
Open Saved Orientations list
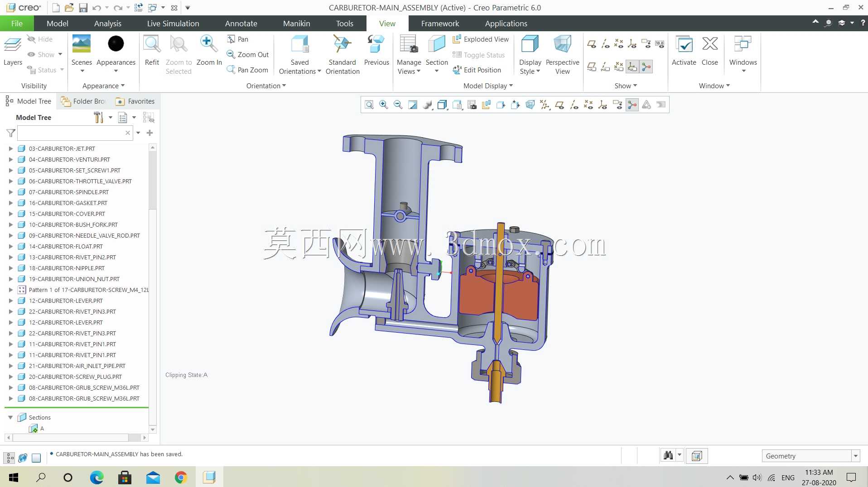point(300,55)
